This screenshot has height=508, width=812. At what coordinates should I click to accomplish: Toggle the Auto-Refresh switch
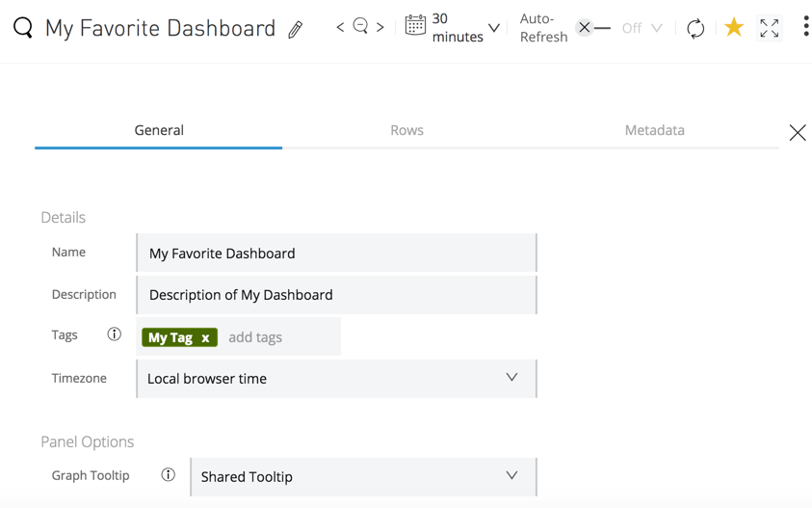click(592, 28)
